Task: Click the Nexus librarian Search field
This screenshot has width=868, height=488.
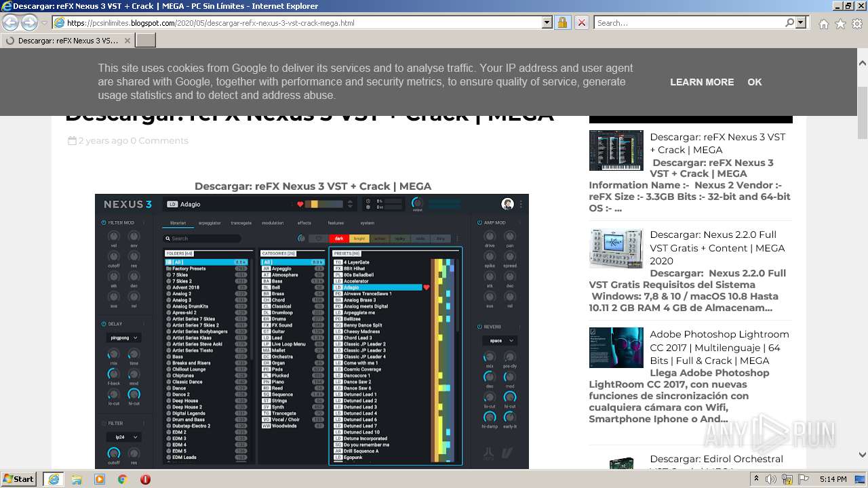Action: [203, 239]
